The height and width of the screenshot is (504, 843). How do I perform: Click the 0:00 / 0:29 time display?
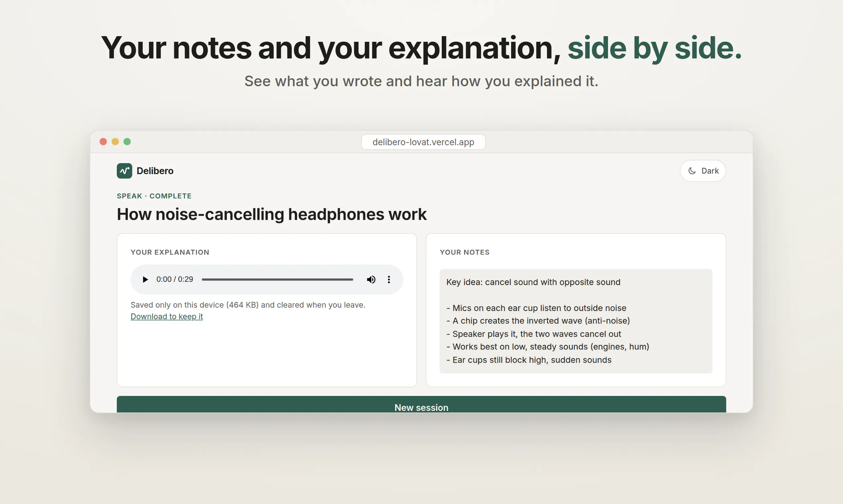[175, 279]
